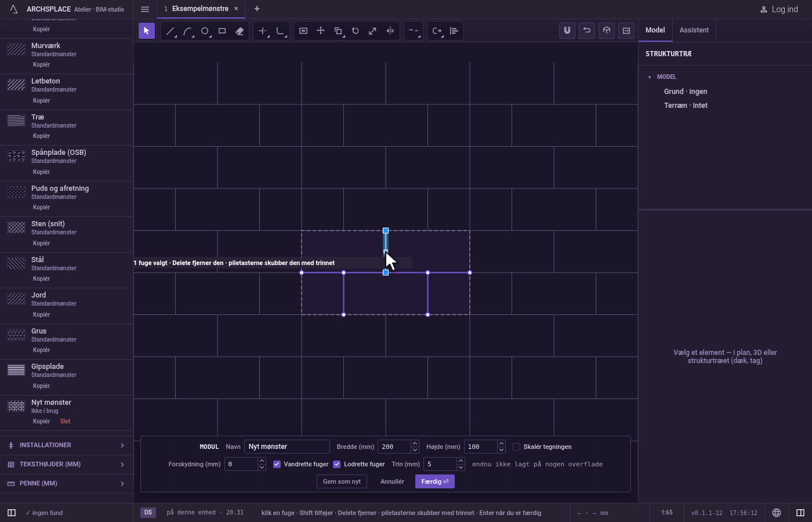Click the globe language icon
Image resolution: width=812 pixels, height=522 pixels.
(777, 513)
